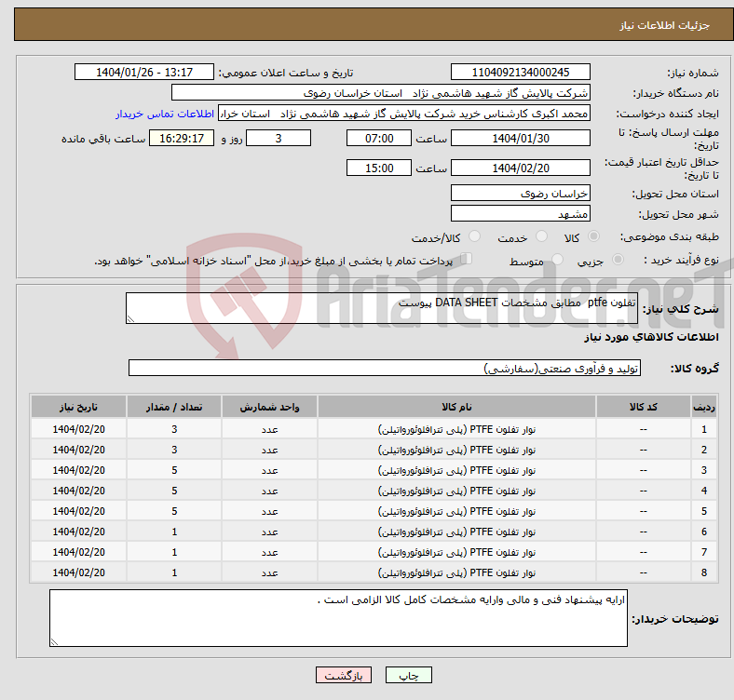
Task: Click product name in row 1
Action: tap(456, 429)
